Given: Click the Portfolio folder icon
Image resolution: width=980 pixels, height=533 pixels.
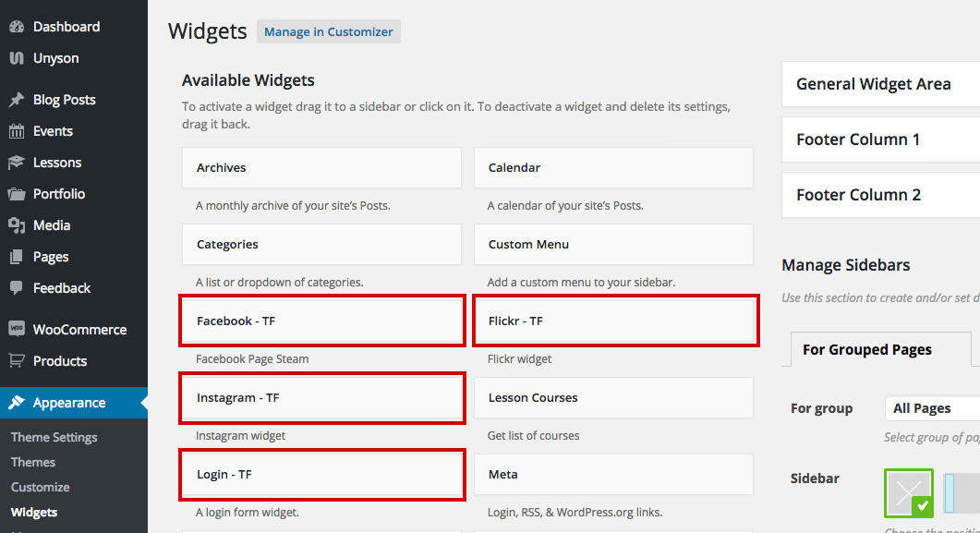Looking at the screenshot, I should 17,194.
